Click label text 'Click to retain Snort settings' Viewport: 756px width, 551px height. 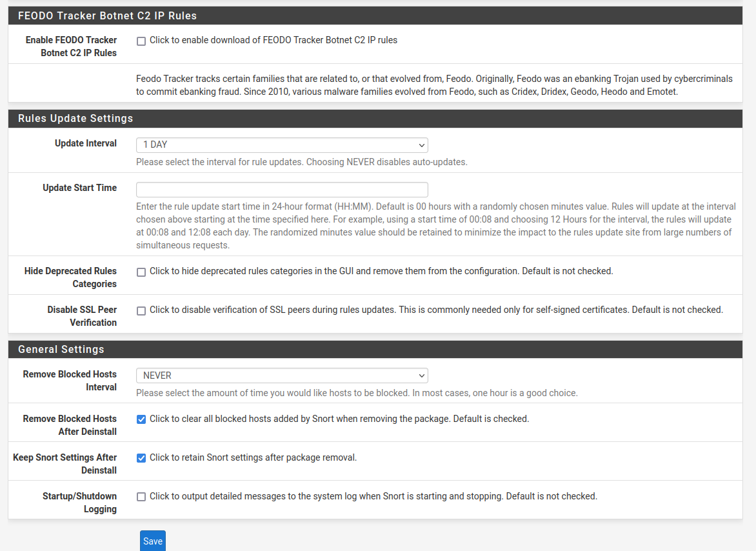click(253, 457)
